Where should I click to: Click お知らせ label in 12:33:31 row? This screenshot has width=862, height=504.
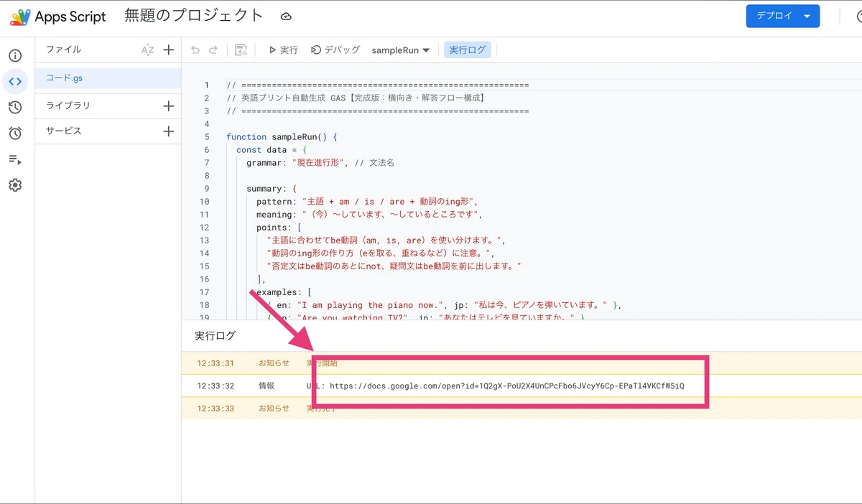coord(274,363)
